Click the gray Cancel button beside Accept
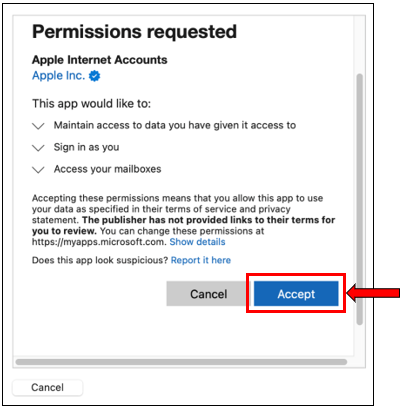 tap(208, 294)
